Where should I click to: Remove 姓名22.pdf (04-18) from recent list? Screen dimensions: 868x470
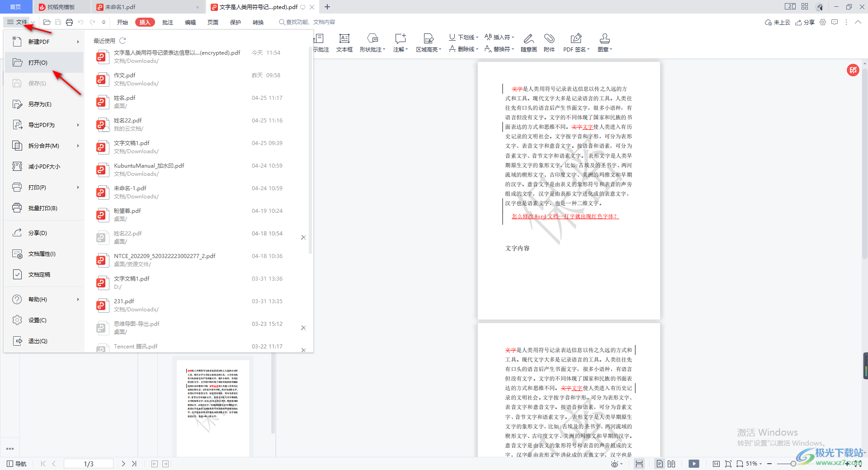tap(303, 237)
